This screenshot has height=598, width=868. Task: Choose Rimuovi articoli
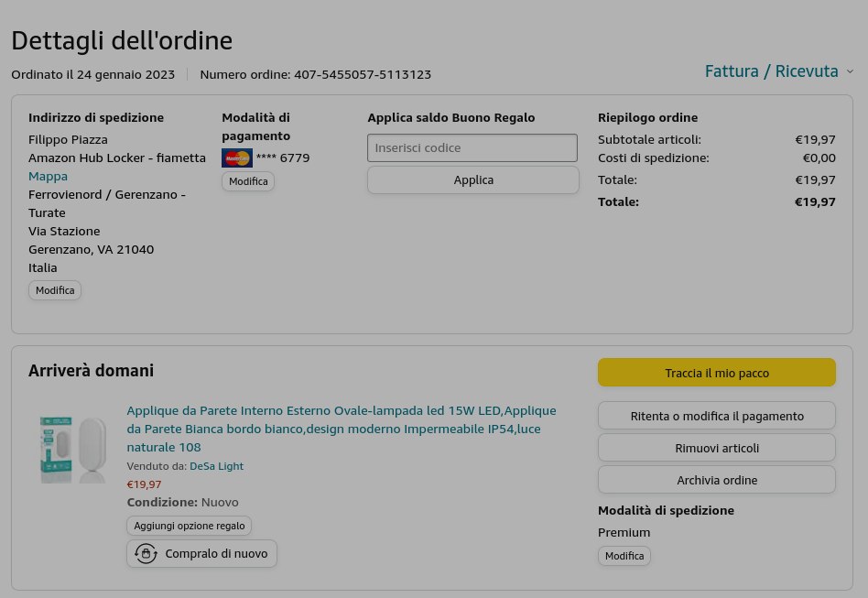716,448
